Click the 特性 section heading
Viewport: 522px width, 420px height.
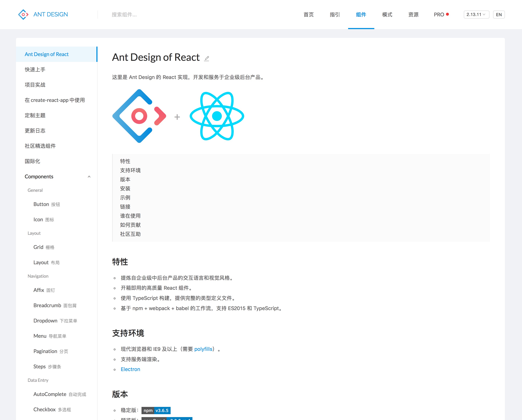pyautogui.click(x=120, y=262)
